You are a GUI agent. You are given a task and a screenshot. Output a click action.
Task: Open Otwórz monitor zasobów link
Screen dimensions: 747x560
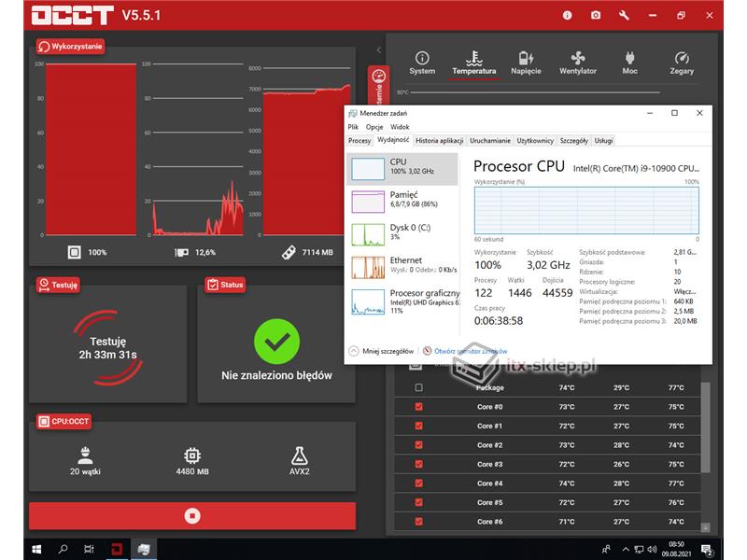point(471,351)
